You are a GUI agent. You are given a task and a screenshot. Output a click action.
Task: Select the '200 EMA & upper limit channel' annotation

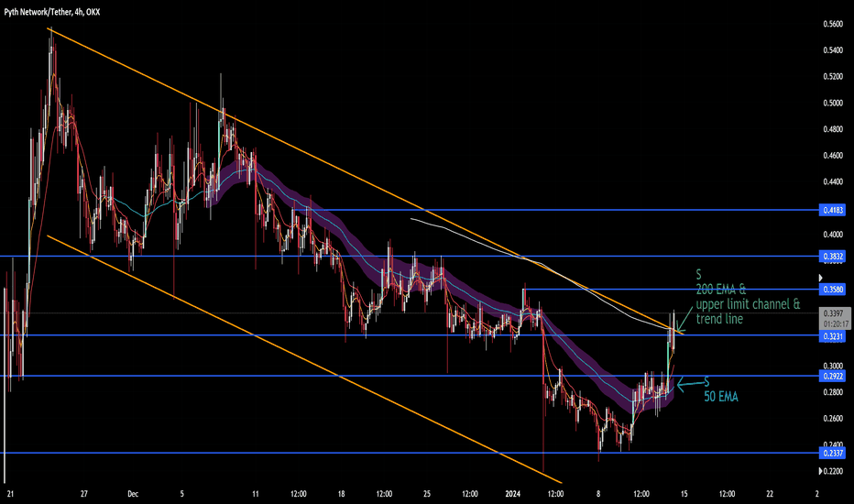[748, 297]
